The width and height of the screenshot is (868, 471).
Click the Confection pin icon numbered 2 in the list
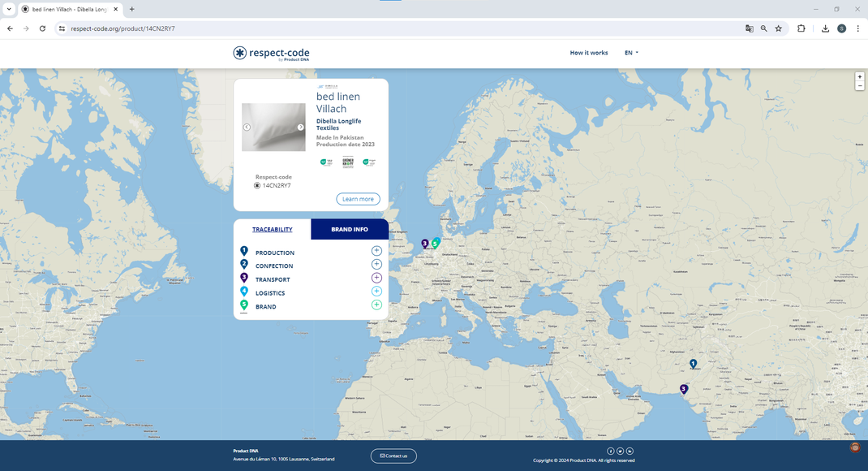[x=243, y=264]
